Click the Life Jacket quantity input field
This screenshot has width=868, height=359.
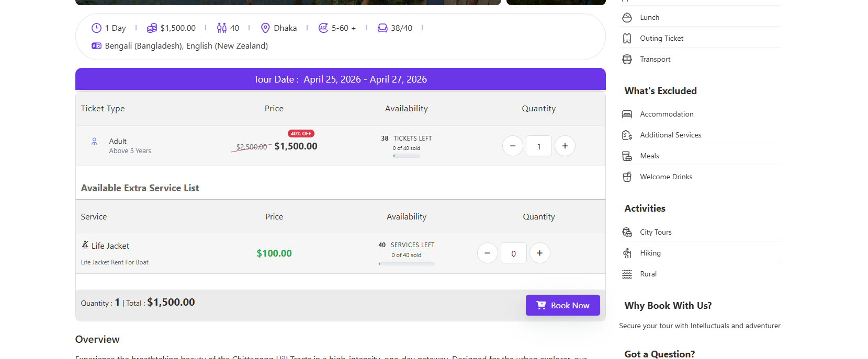(x=514, y=253)
